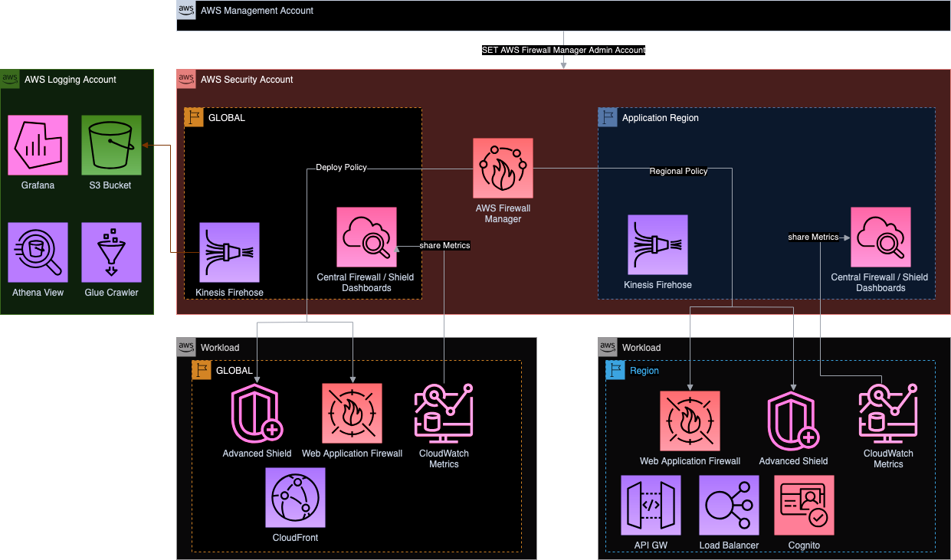Click AWS logo of left Workload box
The width and height of the screenshot is (951, 560).
pyautogui.click(x=186, y=347)
